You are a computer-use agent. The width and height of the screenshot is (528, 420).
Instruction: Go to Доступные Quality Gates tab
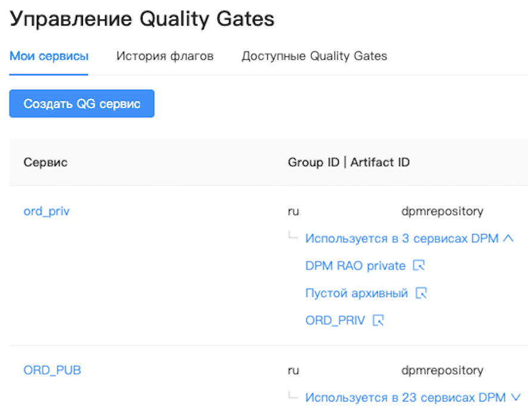point(314,57)
